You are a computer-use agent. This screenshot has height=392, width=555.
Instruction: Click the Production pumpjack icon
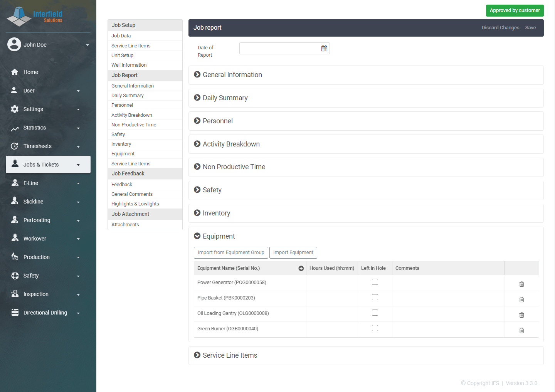coord(15,256)
